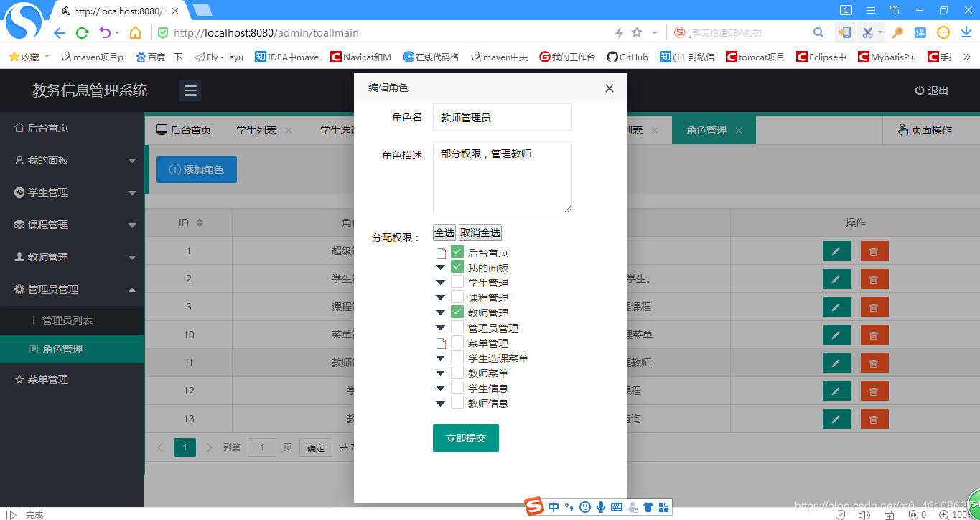Expand the sidebar 我的面板 menu

click(72, 160)
